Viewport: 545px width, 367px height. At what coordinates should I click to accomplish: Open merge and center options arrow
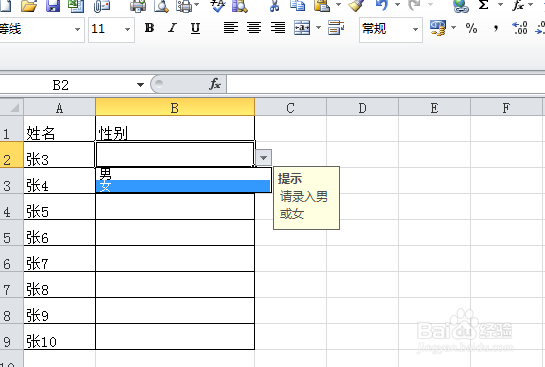tap(318, 28)
